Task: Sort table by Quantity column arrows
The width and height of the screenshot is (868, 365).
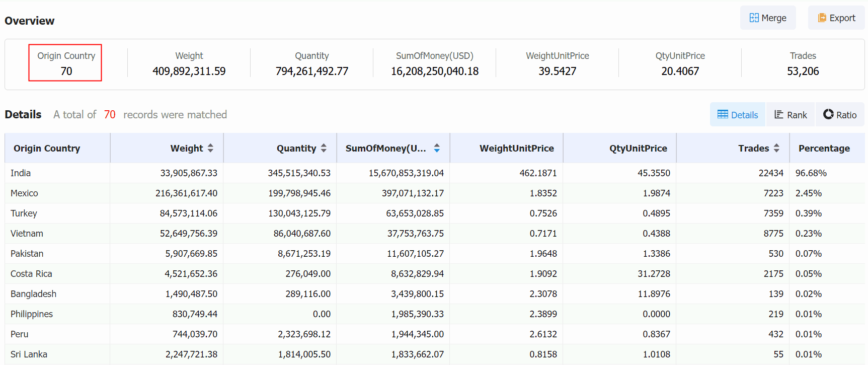Action: [x=324, y=148]
